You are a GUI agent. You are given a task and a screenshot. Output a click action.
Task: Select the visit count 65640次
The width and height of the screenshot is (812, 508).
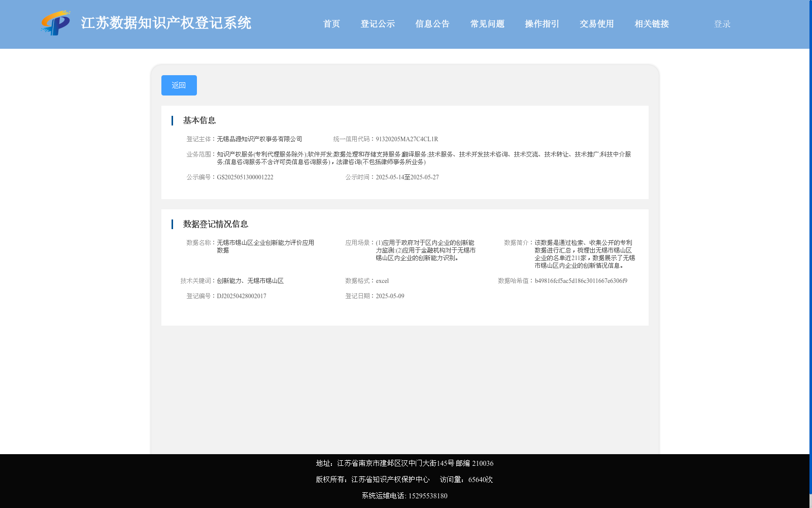pos(481,480)
